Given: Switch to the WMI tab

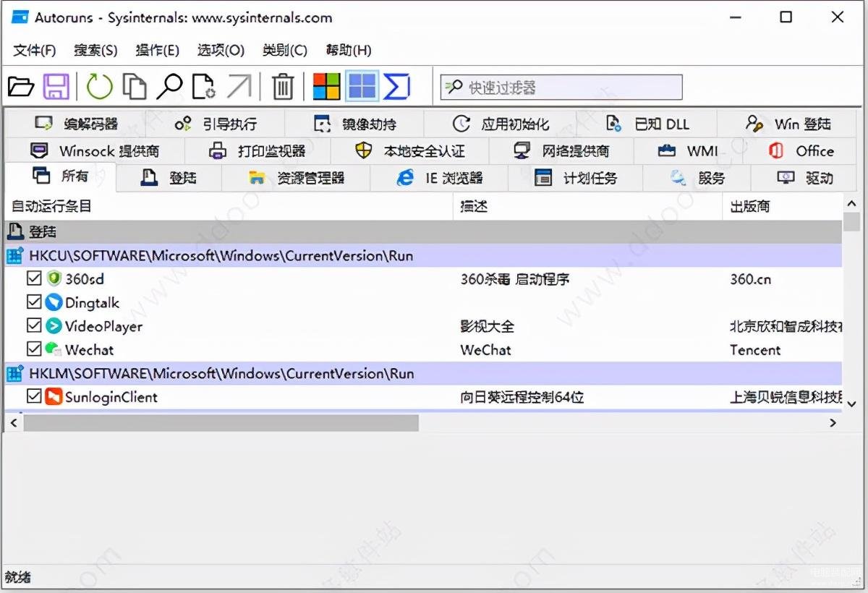Looking at the screenshot, I should point(688,151).
